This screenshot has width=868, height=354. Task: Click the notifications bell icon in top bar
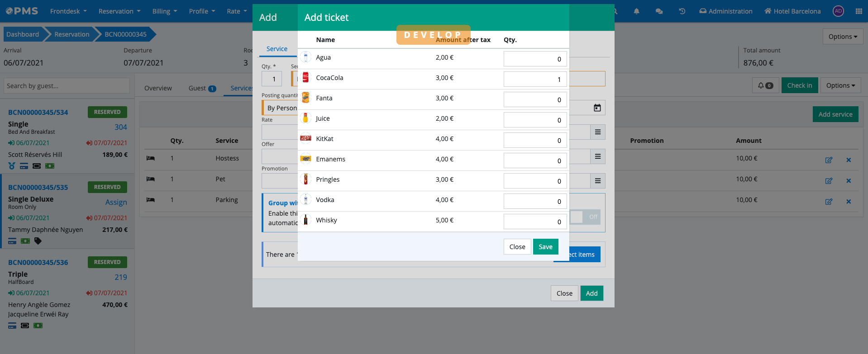click(636, 11)
